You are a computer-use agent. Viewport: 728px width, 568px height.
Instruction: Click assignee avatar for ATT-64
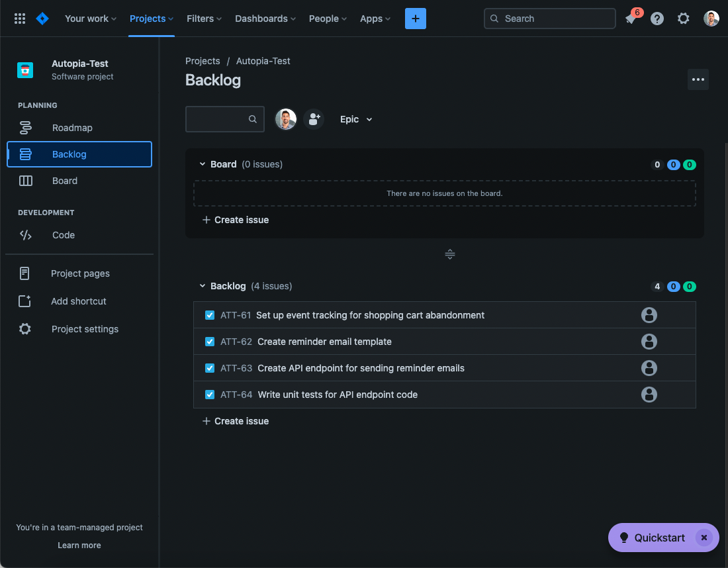pyautogui.click(x=649, y=395)
